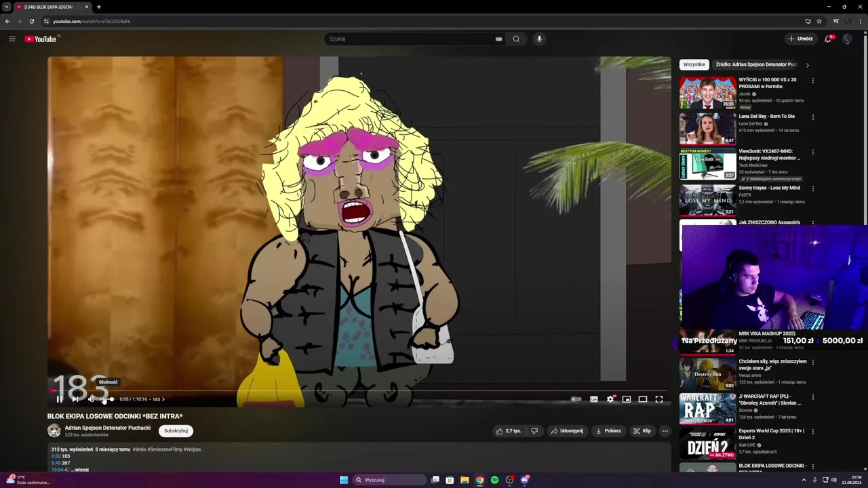
Task: Switch to theater mode
Action: pyautogui.click(x=643, y=399)
